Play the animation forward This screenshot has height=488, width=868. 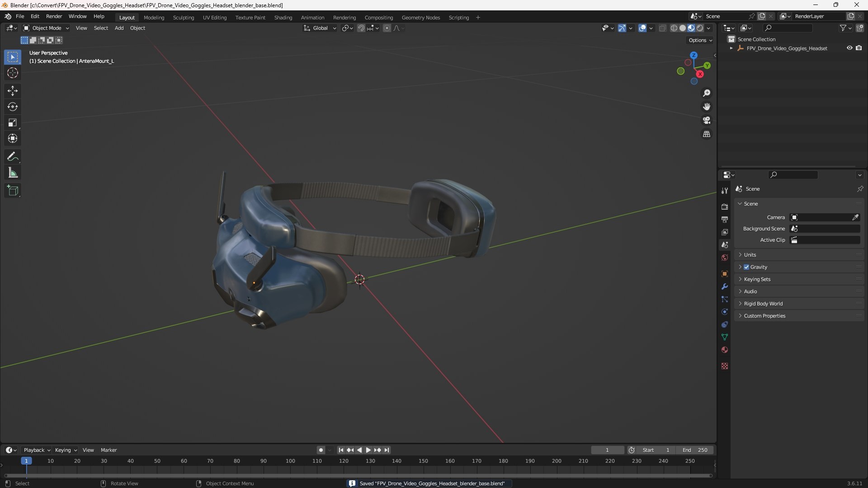(368, 450)
